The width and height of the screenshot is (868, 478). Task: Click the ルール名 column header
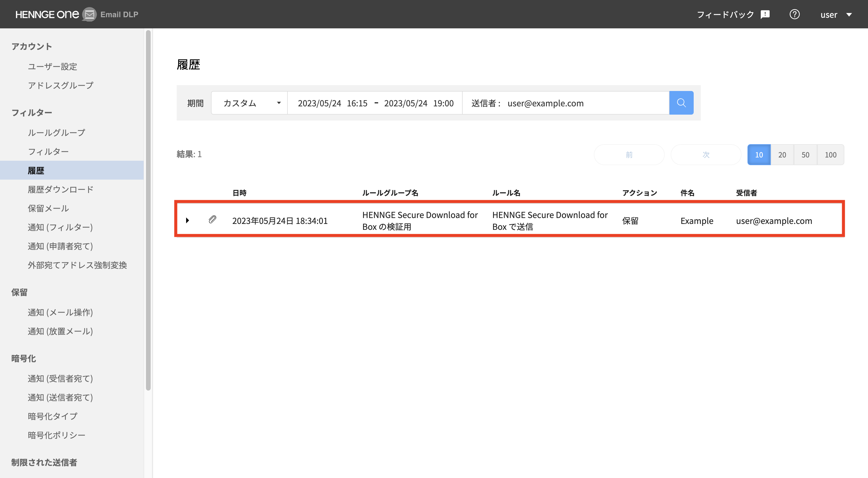(506, 193)
